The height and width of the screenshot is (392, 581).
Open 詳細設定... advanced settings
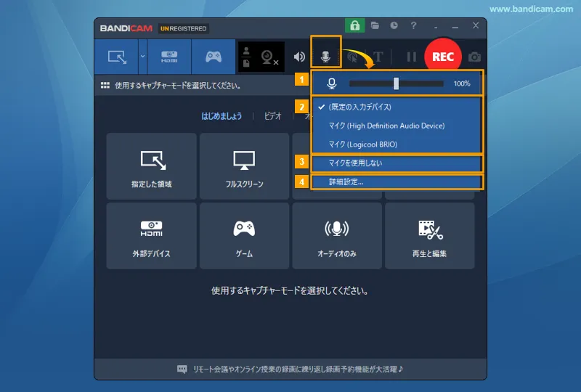[397, 182]
